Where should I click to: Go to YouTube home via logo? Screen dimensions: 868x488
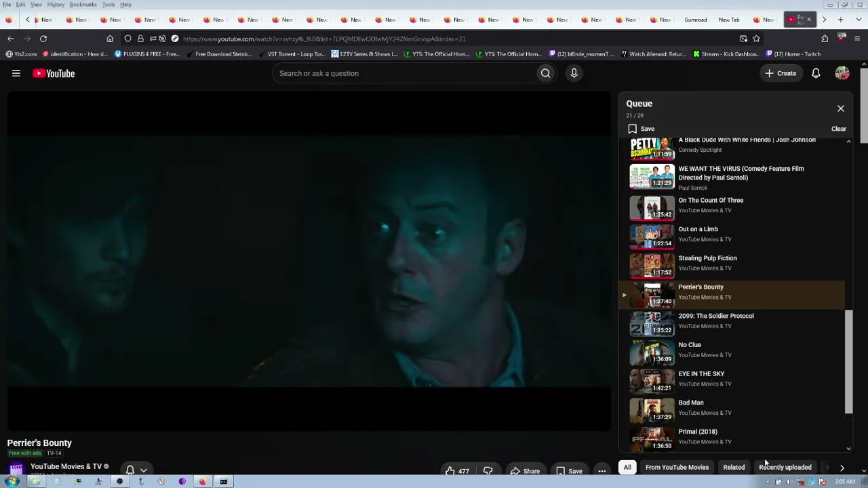coord(54,73)
